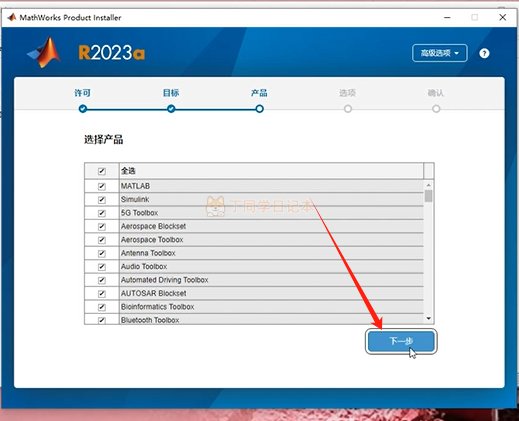Image resolution: width=519 pixels, height=421 pixels.
Task: Click the 产品 step circle marker
Action: click(259, 109)
